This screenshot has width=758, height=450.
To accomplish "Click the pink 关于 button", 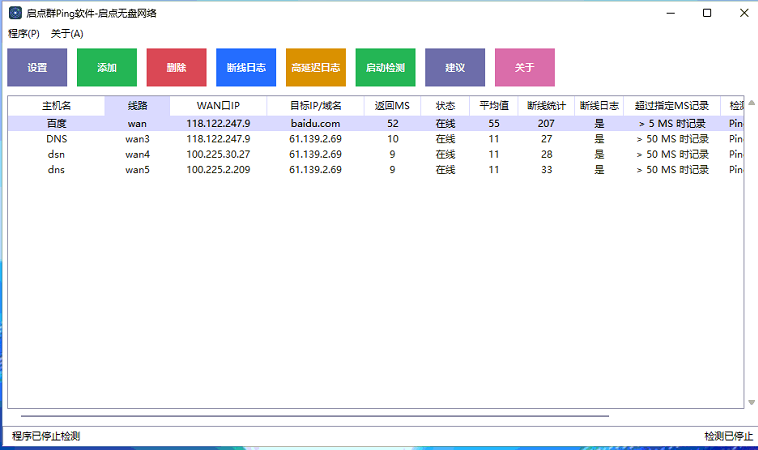I will coord(525,67).
